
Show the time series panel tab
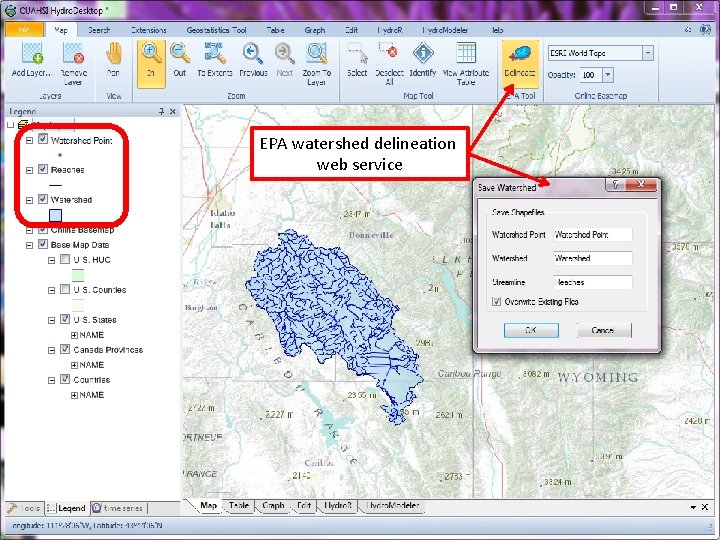click(118, 508)
